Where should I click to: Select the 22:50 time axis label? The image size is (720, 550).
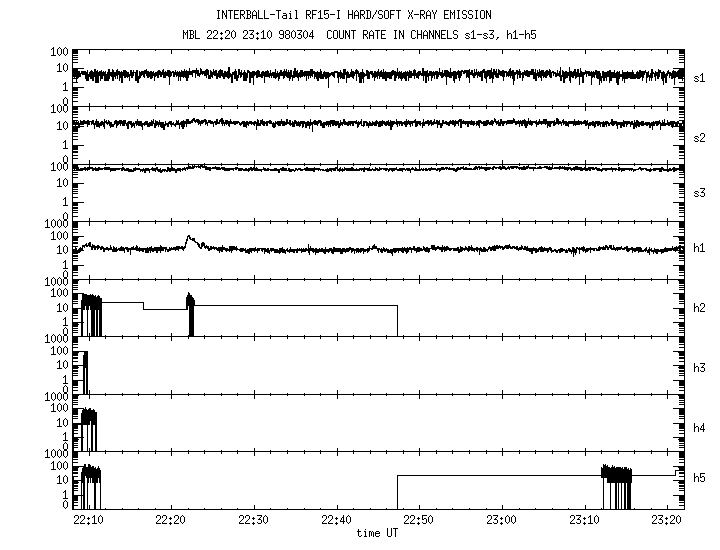click(x=418, y=521)
